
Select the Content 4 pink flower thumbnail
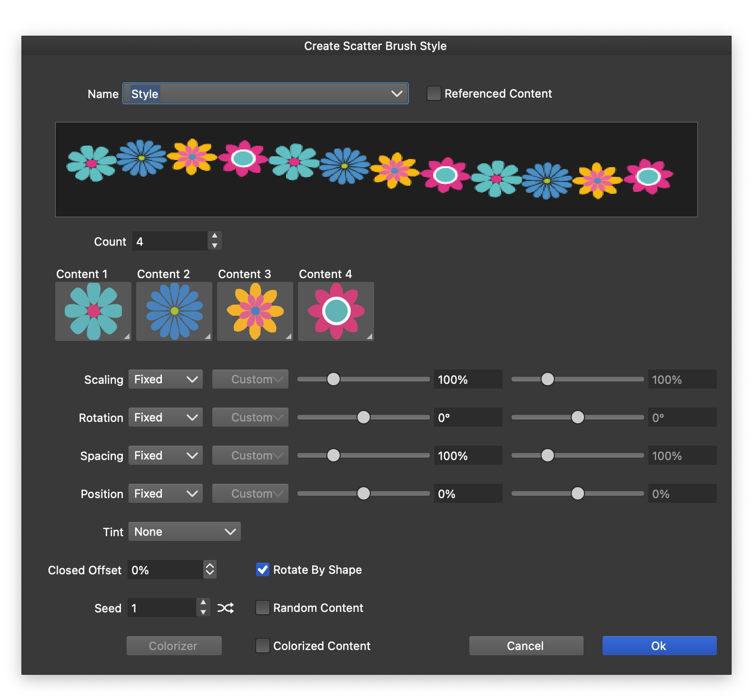[336, 311]
